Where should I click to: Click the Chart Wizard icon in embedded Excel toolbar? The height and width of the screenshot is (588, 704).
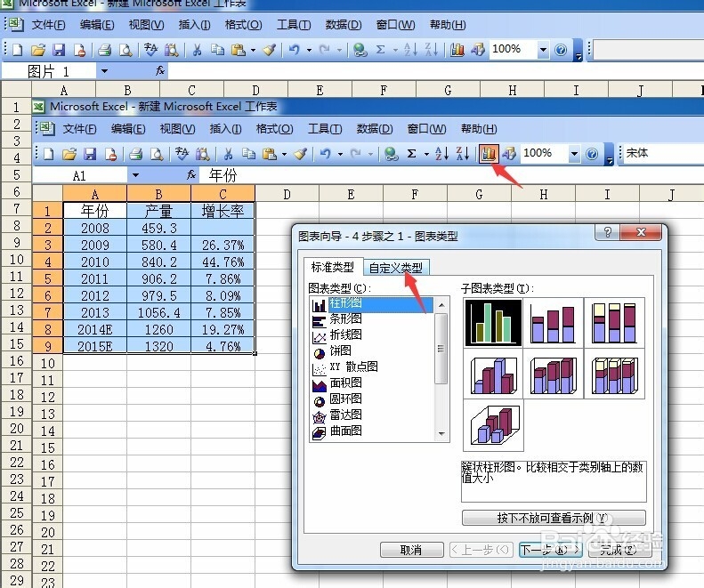pos(489,154)
